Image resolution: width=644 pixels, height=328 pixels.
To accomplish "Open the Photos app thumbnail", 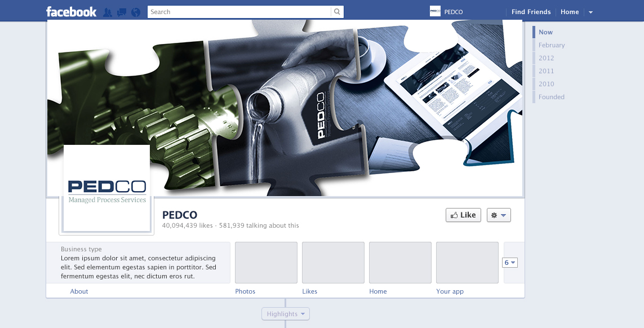I will 266,263.
